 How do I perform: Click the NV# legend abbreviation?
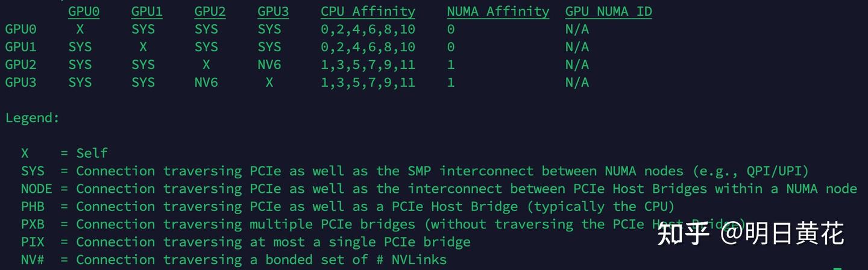pos(33,260)
